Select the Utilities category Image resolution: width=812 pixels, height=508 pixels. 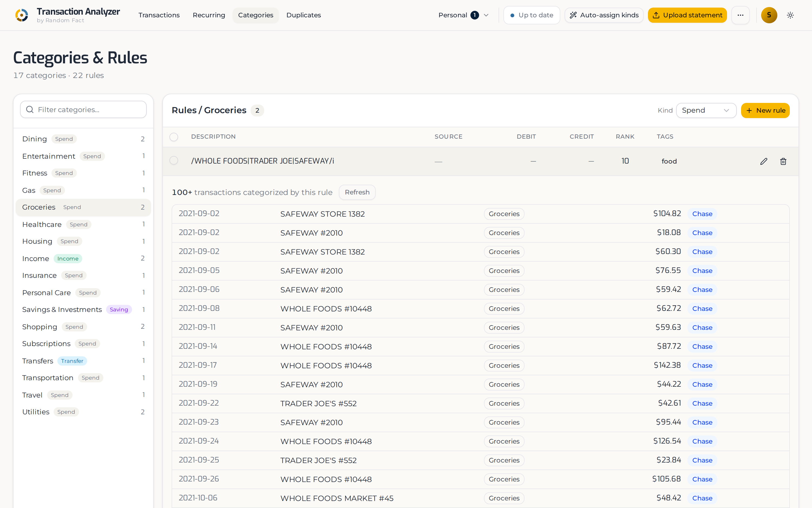click(x=83, y=412)
